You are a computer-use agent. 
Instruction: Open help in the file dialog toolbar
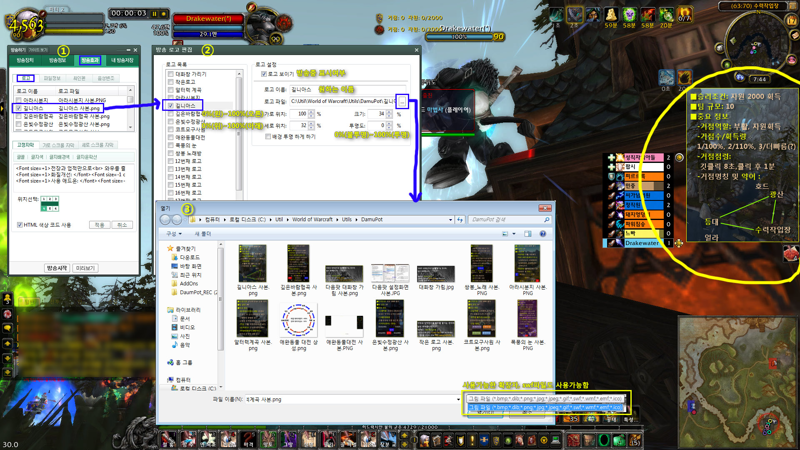click(543, 234)
